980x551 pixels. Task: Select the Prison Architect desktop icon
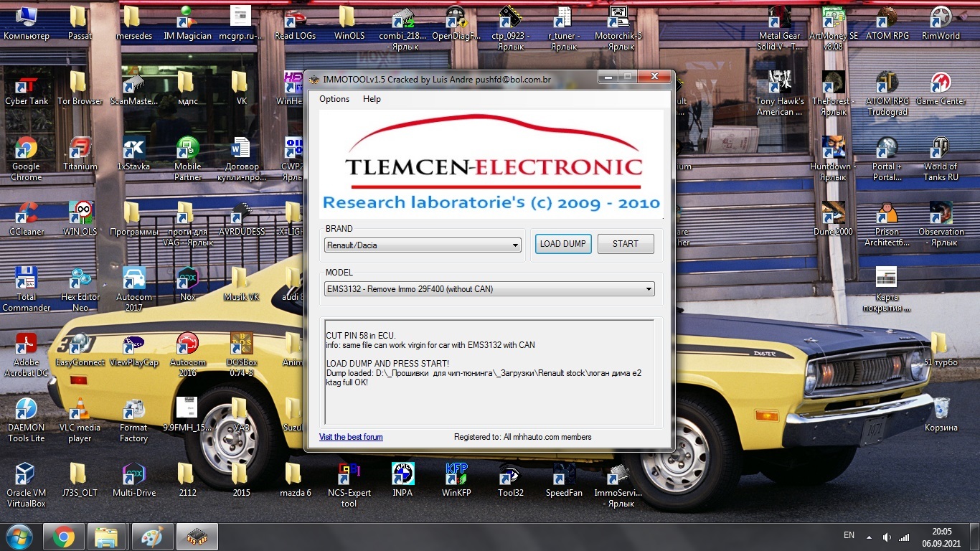887,225
